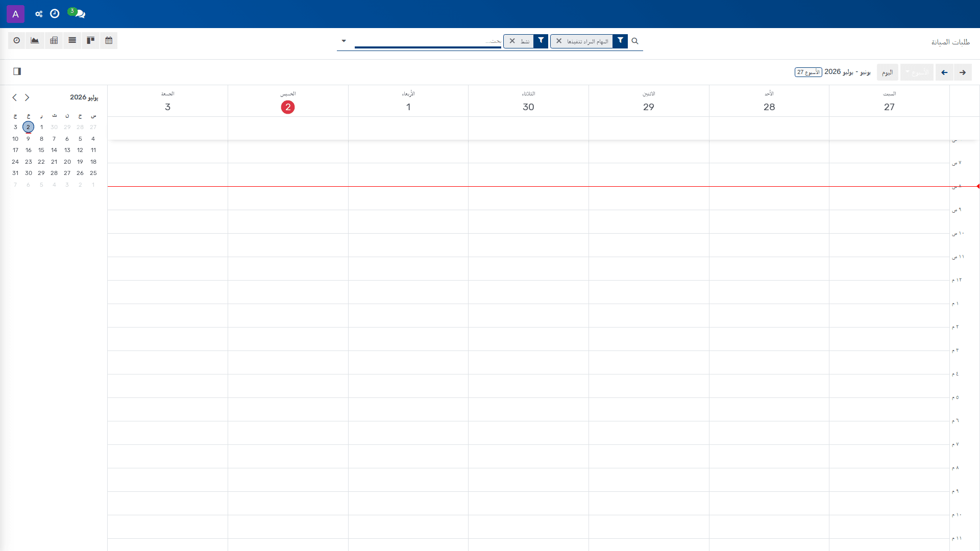Select date 9 in mini calendar
Image resolution: width=980 pixels, height=551 pixels.
29,139
